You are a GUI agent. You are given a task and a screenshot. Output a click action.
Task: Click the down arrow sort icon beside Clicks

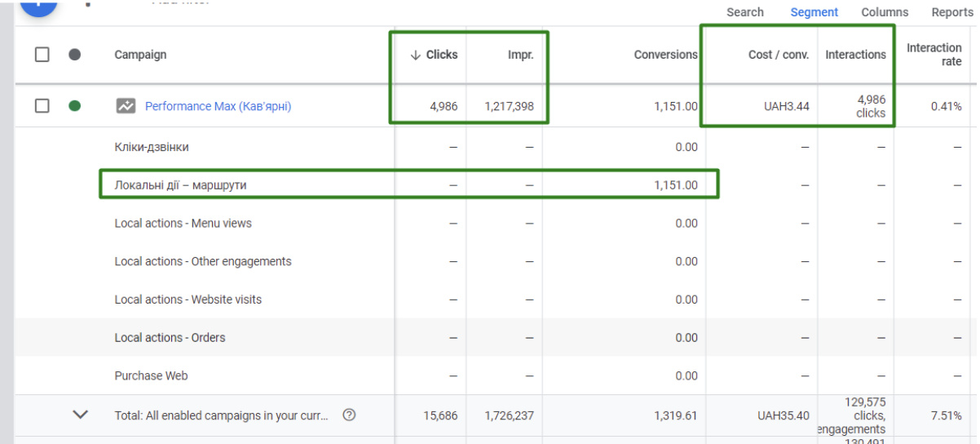pos(415,55)
